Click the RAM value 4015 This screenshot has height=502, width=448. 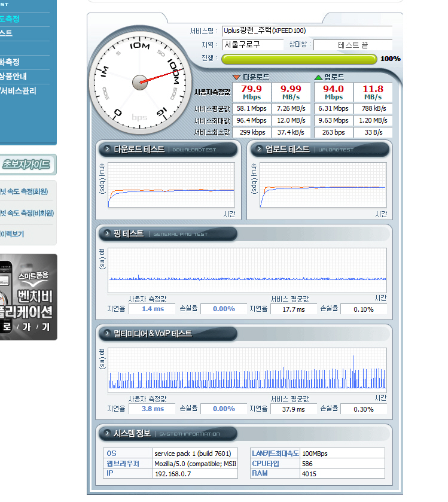[342, 473]
